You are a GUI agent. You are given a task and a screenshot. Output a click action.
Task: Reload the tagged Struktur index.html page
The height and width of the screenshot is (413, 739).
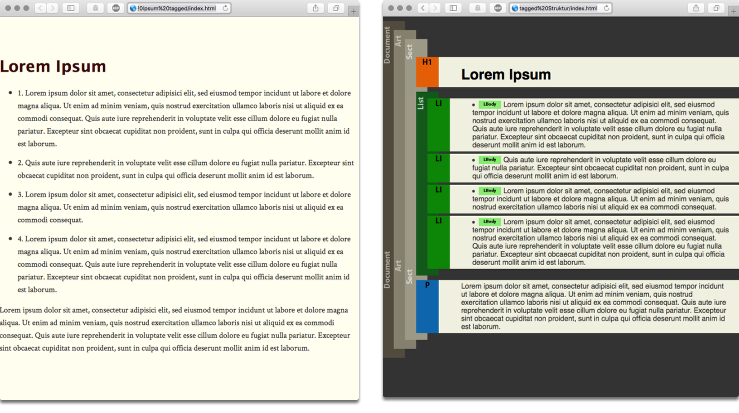[x=607, y=8]
